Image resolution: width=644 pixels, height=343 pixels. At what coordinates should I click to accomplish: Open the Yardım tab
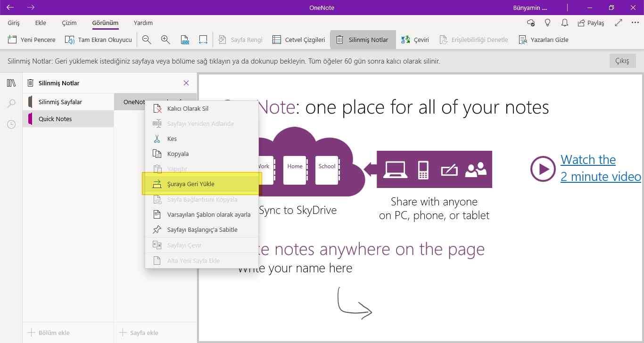point(143,23)
